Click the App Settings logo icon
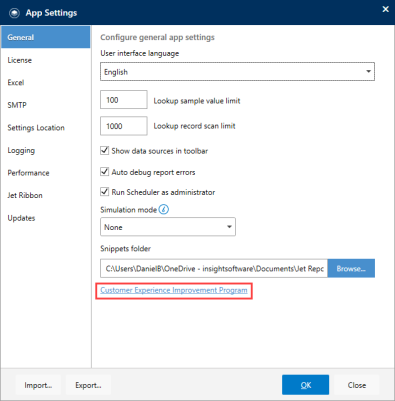Viewport: 395px width, 401px height. [x=14, y=13]
